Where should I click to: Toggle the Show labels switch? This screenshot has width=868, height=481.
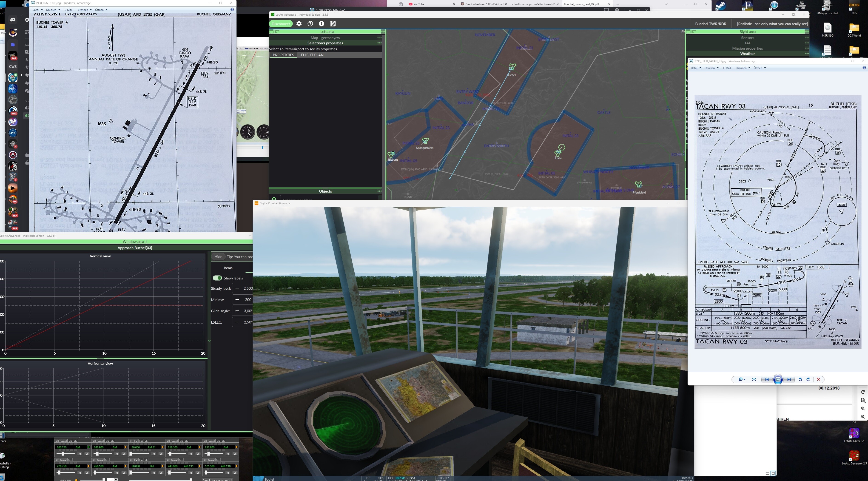(x=217, y=278)
